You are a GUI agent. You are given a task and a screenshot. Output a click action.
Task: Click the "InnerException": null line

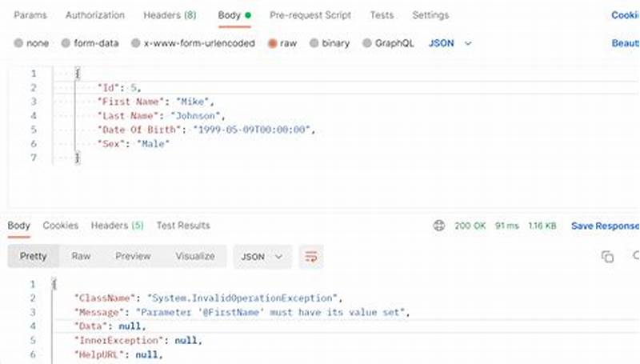point(138,340)
